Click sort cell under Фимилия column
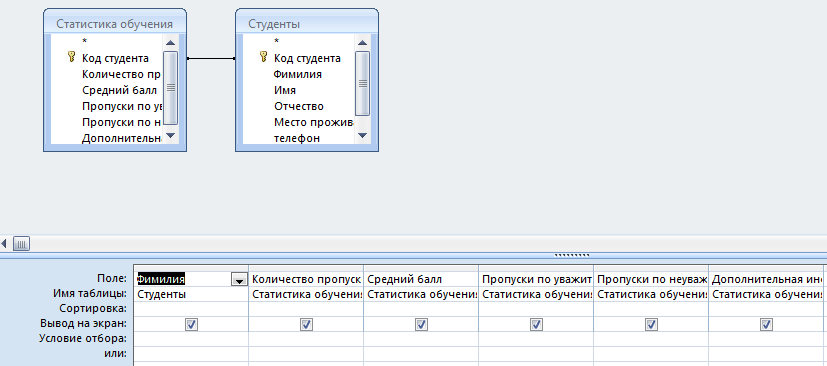This screenshot has width=827, height=366. 191,309
